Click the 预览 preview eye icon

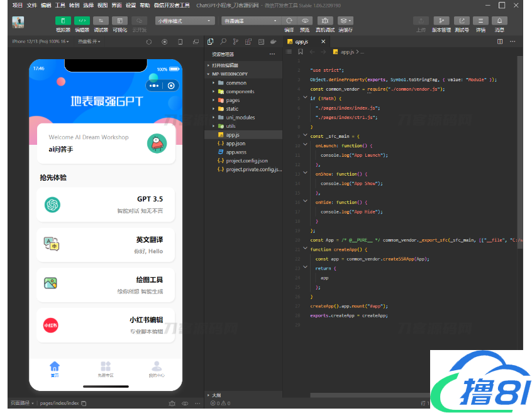305,21
